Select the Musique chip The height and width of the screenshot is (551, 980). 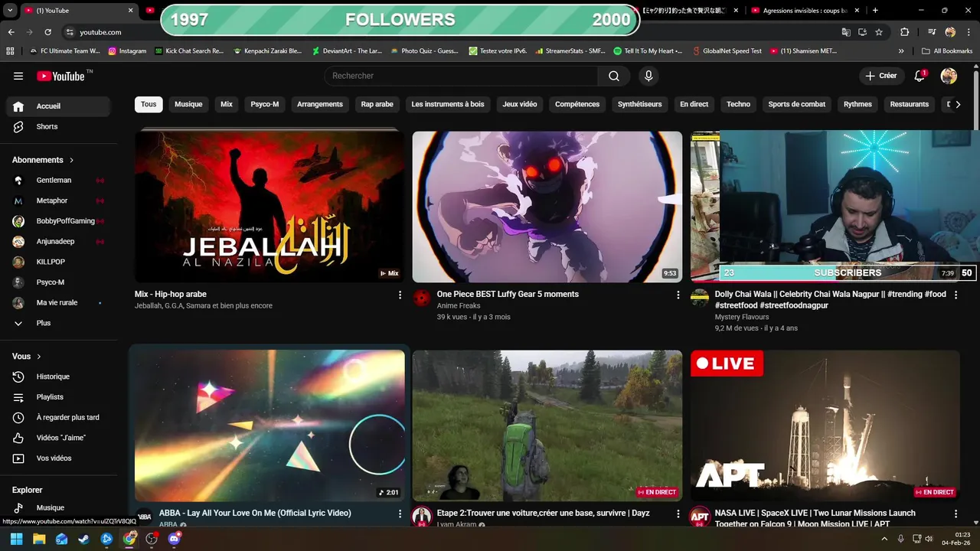pyautogui.click(x=188, y=104)
